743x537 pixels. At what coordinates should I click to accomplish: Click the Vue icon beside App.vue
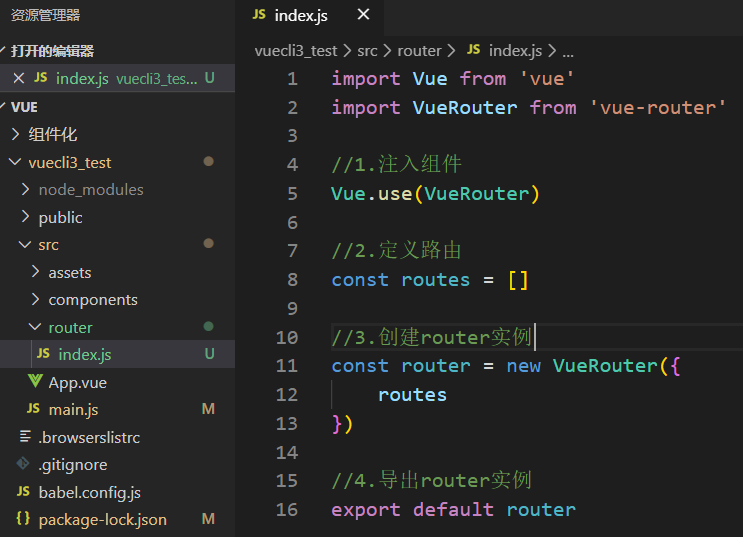[x=34, y=382]
